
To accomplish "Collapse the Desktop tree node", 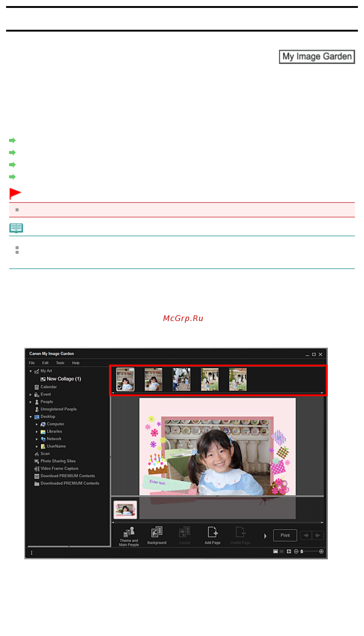I will pyautogui.click(x=31, y=417).
